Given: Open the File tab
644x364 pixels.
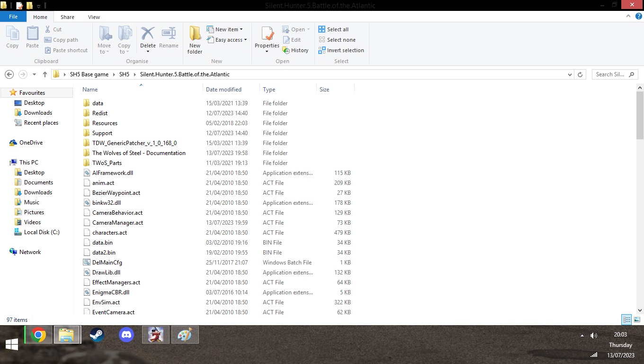Looking at the screenshot, I should pos(13,17).
